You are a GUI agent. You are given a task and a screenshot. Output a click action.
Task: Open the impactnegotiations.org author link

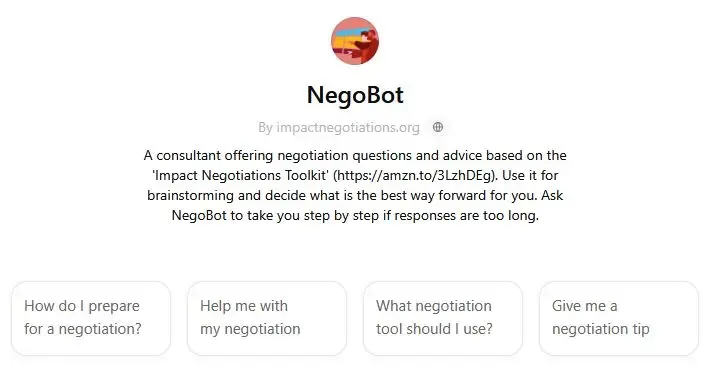click(348, 128)
